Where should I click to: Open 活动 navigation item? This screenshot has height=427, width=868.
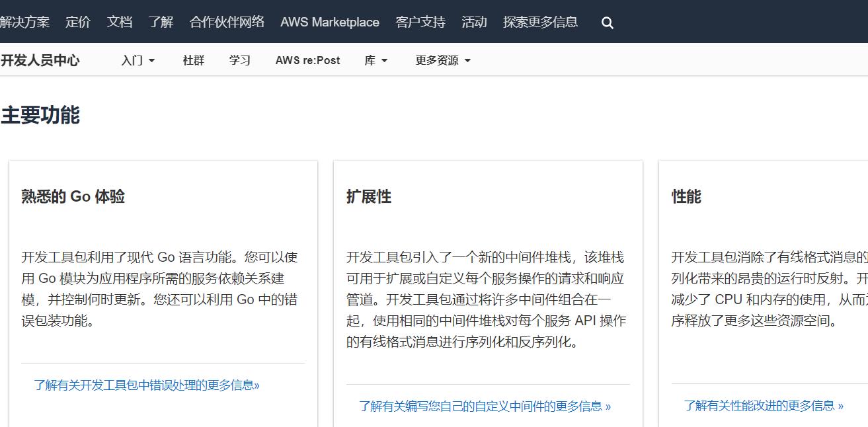coord(474,22)
